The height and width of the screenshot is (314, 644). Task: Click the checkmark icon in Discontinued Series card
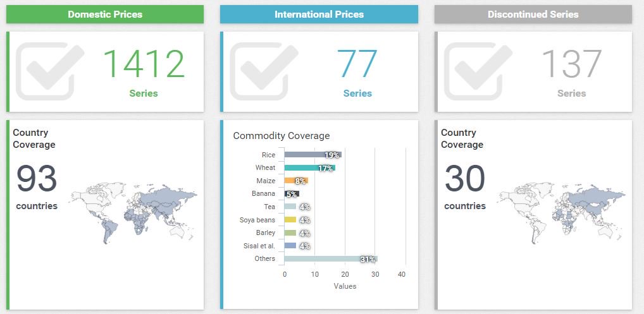point(478,71)
